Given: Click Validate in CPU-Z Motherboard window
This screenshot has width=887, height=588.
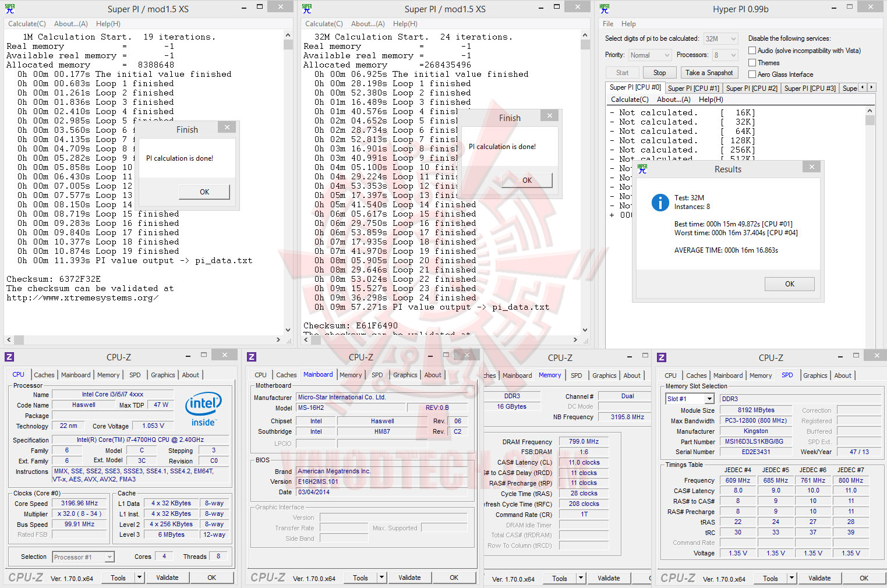Looking at the screenshot, I should coord(409,578).
